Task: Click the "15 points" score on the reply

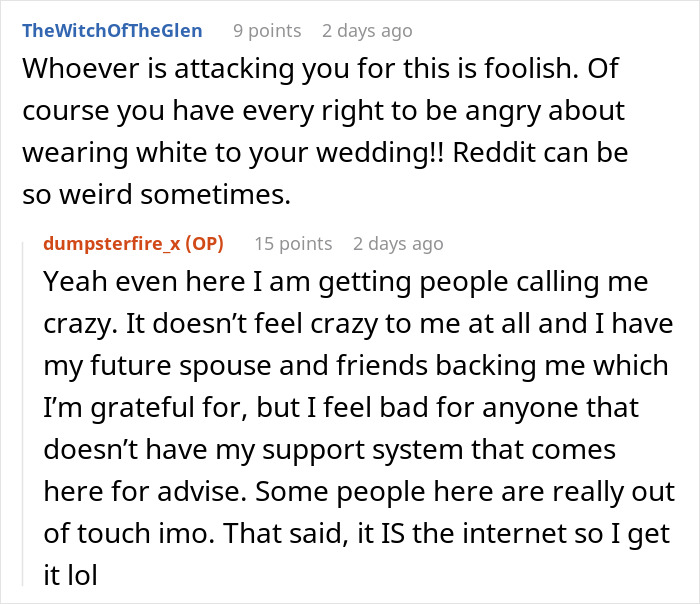Action: pos(293,243)
